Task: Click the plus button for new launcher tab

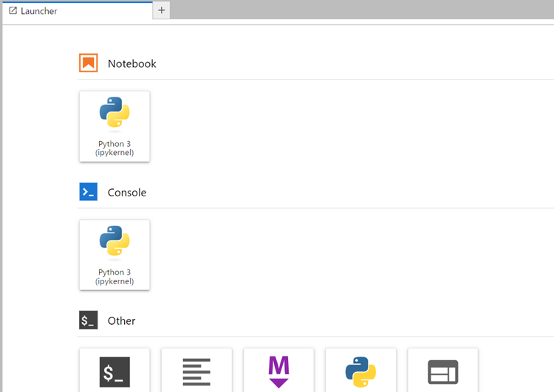Action: 162,10
